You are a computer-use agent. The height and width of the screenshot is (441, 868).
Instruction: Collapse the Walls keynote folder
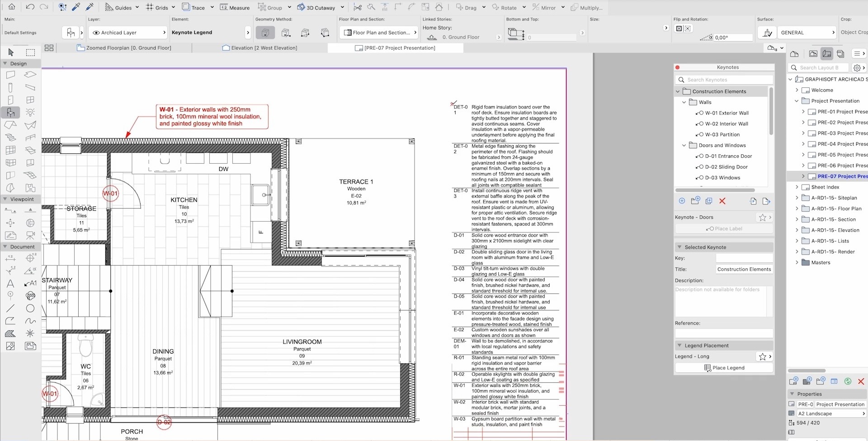tap(684, 102)
